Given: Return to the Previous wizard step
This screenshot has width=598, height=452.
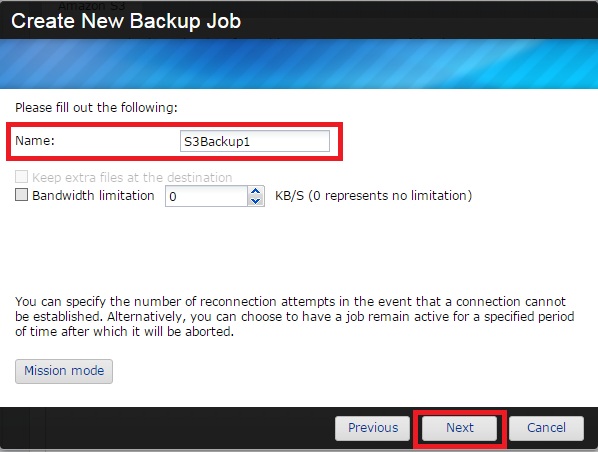Looking at the screenshot, I should pyautogui.click(x=373, y=428).
